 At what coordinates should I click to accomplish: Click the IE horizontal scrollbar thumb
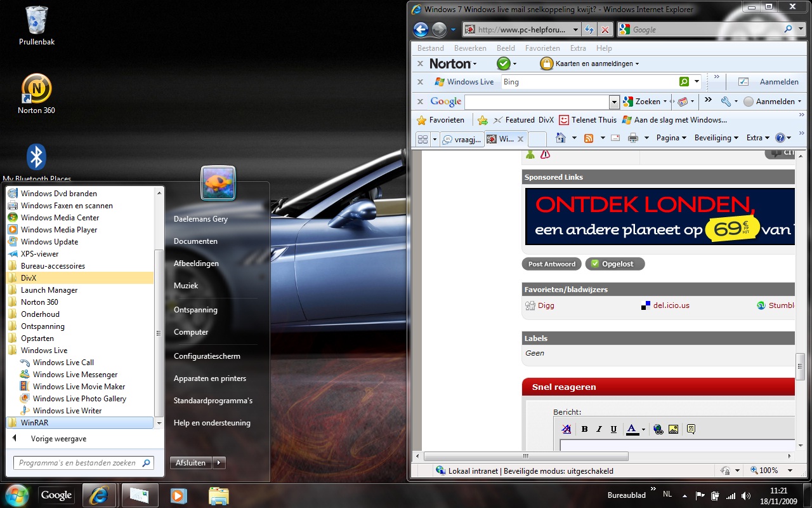point(526,456)
